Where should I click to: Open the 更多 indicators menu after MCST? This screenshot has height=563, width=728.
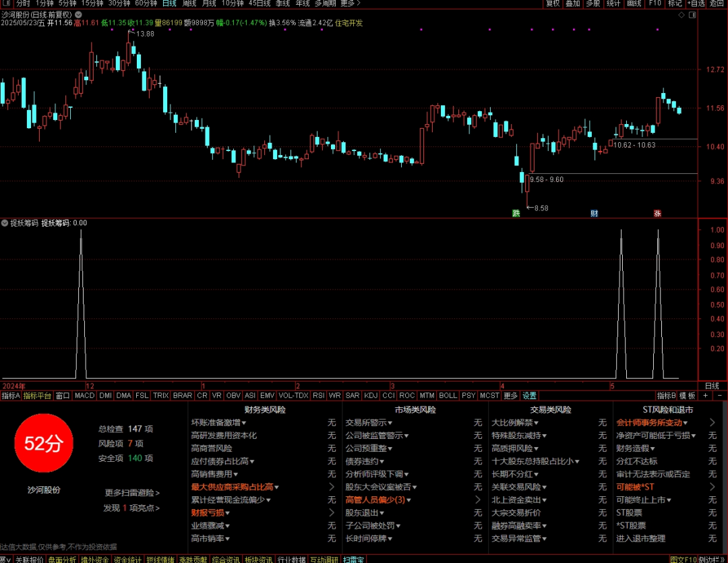[511, 396]
